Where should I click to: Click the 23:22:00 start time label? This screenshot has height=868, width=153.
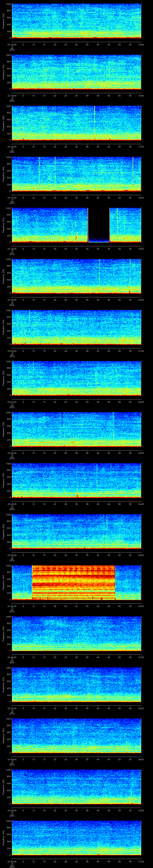click(x=12, y=453)
